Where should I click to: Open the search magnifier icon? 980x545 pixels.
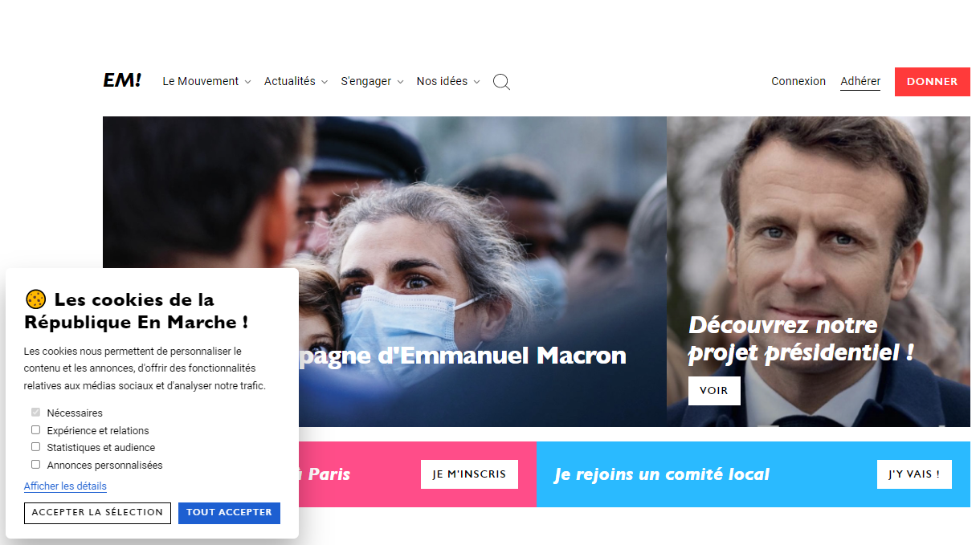(x=501, y=82)
